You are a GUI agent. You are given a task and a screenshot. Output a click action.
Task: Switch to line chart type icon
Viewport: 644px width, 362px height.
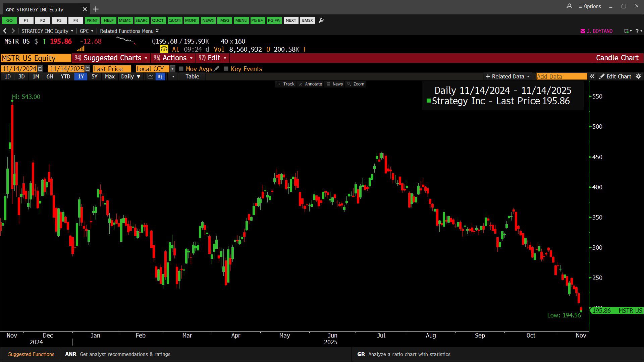pos(150,76)
